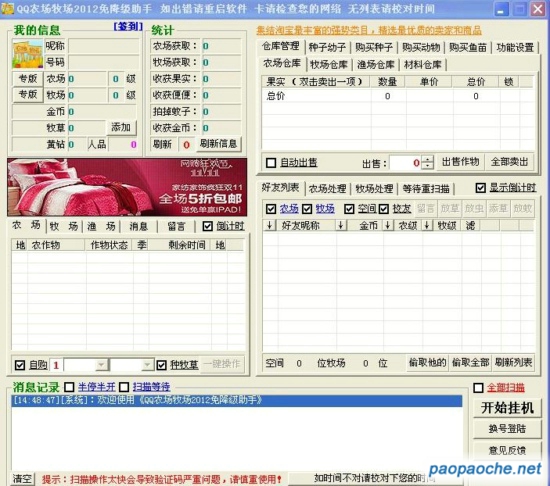Viewport: 550px width, 486px height.
Task: Click the 清空 button to clear log
Action: [23, 479]
